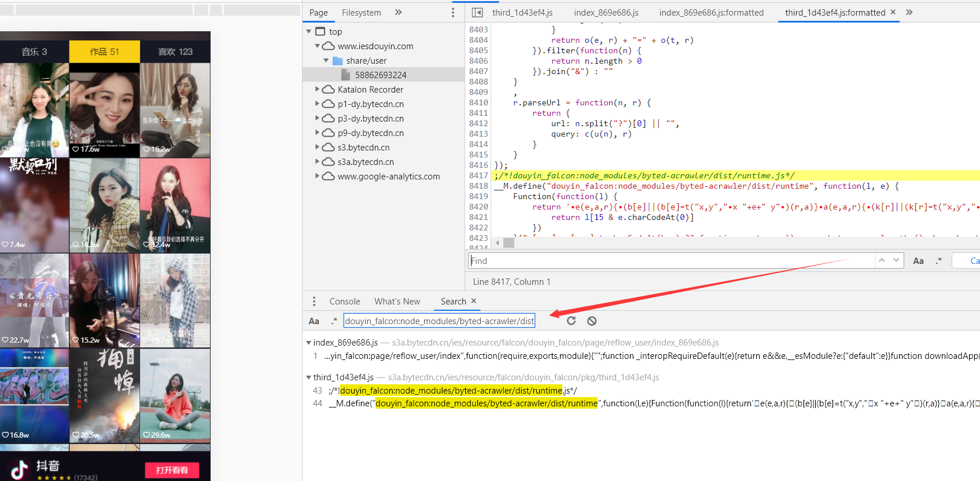Open the third_1d43ef4.js file tab
The image size is (980, 481).
point(522,12)
